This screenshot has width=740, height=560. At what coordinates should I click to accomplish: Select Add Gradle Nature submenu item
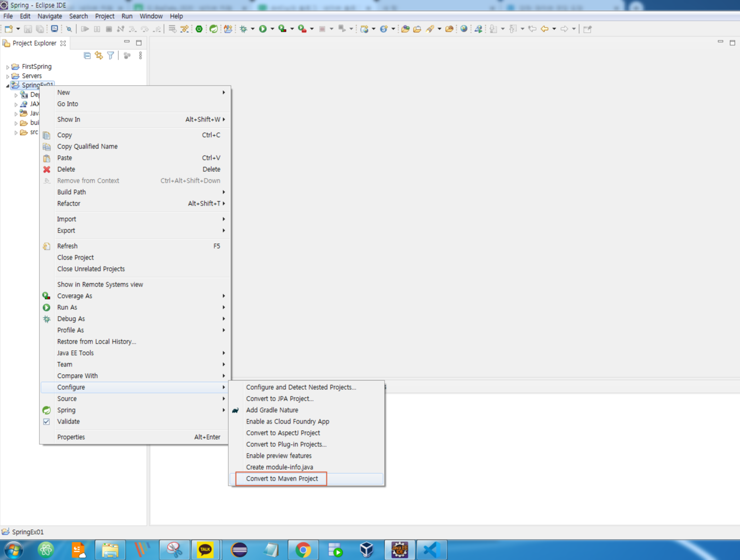click(x=307, y=410)
